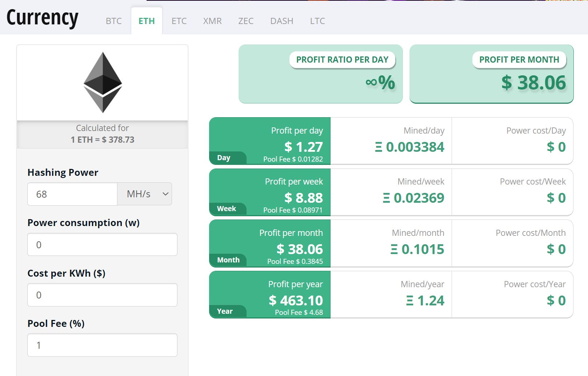
Task: Select the ETC currency tab
Action: (179, 21)
